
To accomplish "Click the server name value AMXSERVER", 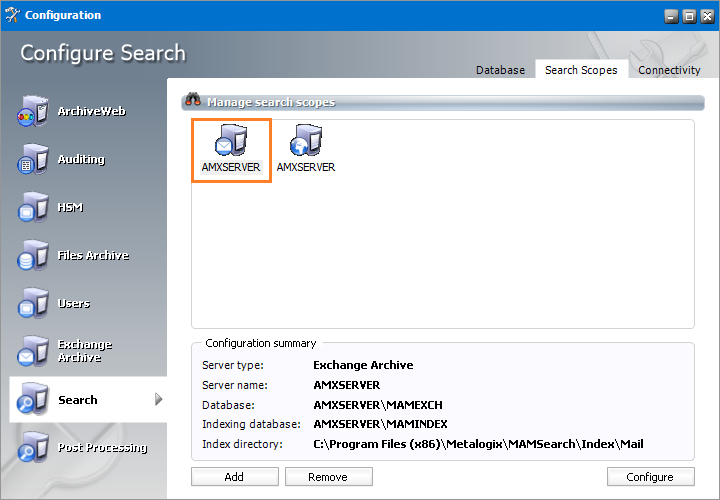I will click(347, 385).
